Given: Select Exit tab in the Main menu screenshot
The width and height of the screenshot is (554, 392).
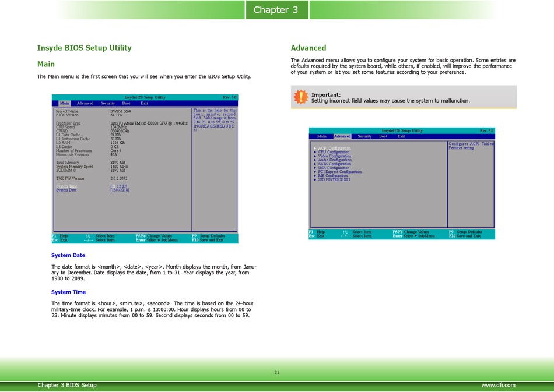Looking at the screenshot, I should (144, 103).
